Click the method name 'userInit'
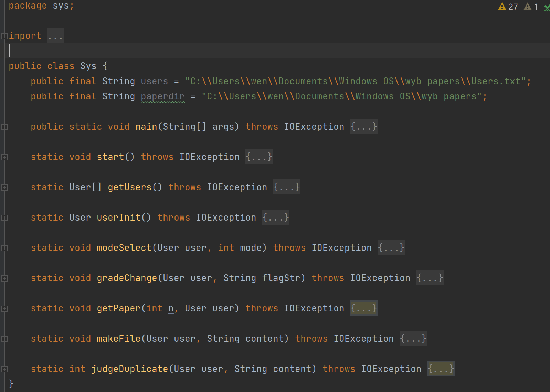Screen dimensions: 550x392 pos(119,218)
